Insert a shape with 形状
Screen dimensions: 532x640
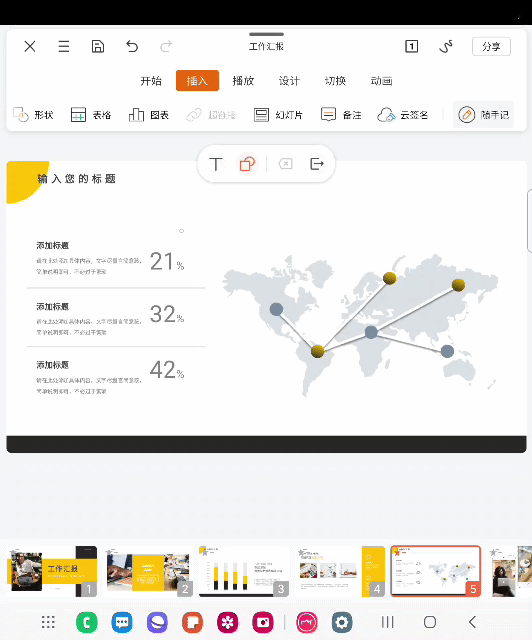[33, 115]
